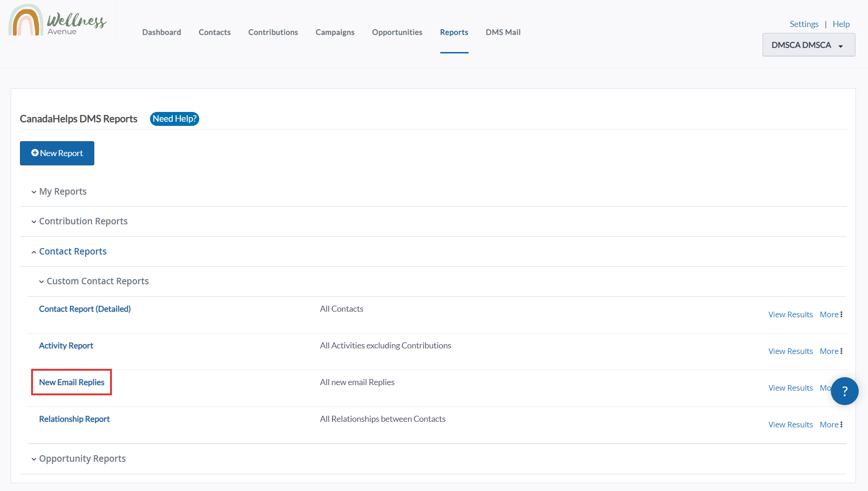This screenshot has height=491, width=868.
Task: Open the DMSCA DMSCA account dropdown
Action: pyautogui.click(x=809, y=45)
